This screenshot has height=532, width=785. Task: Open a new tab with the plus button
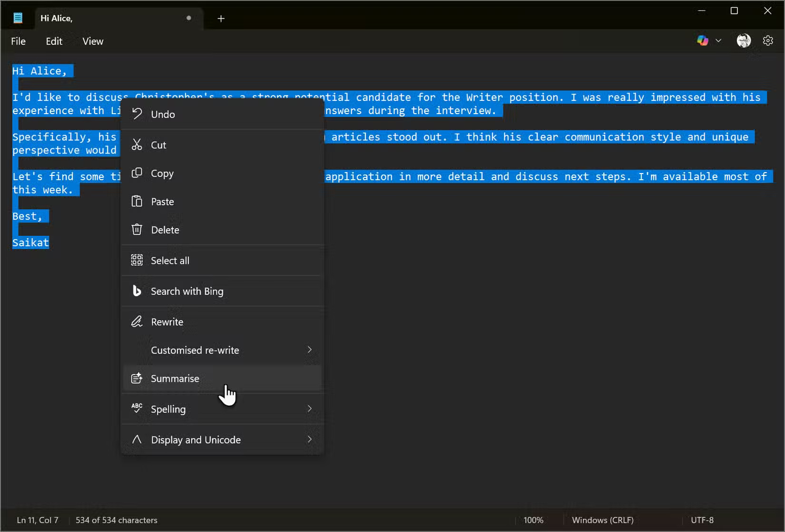[221, 19]
